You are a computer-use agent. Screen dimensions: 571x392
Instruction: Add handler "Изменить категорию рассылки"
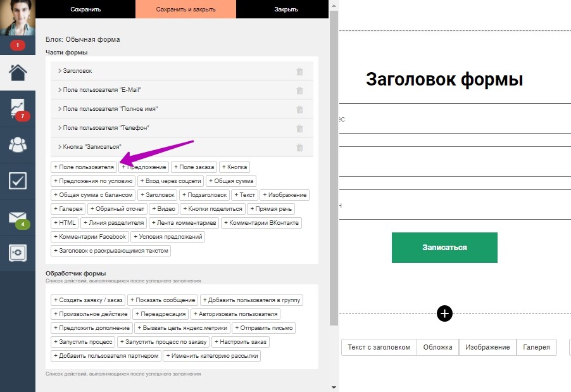(212, 356)
